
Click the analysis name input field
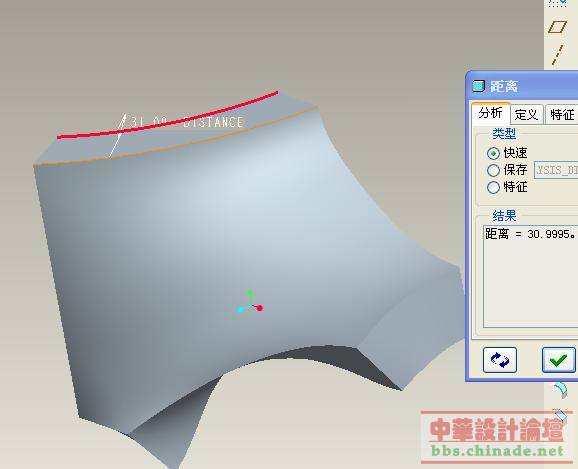[556, 170]
